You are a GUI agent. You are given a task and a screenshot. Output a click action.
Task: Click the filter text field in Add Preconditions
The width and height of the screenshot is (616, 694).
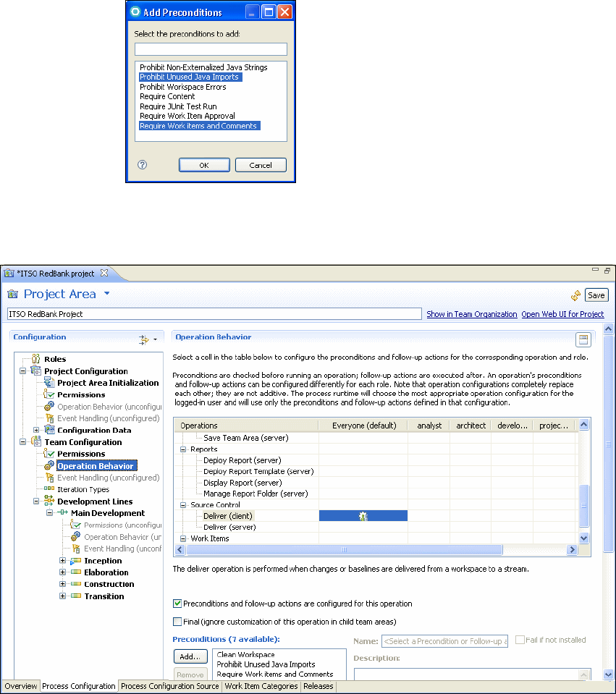tap(211, 48)
